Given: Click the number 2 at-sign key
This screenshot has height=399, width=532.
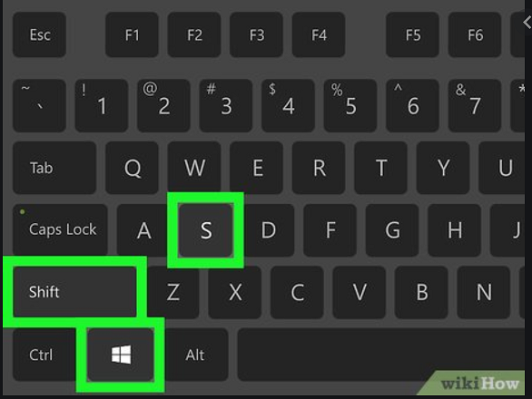Looking at the screenshot, I should point(163,105).
